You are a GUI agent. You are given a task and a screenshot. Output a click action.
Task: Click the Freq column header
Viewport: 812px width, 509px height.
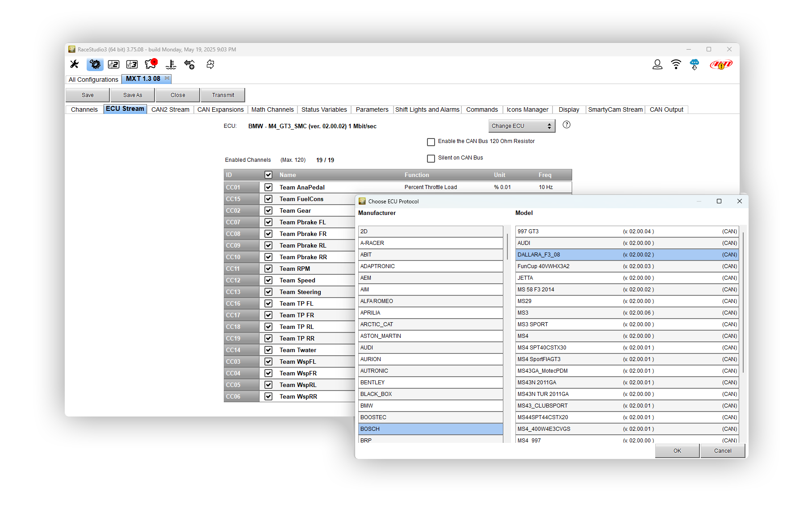[545, 175]
